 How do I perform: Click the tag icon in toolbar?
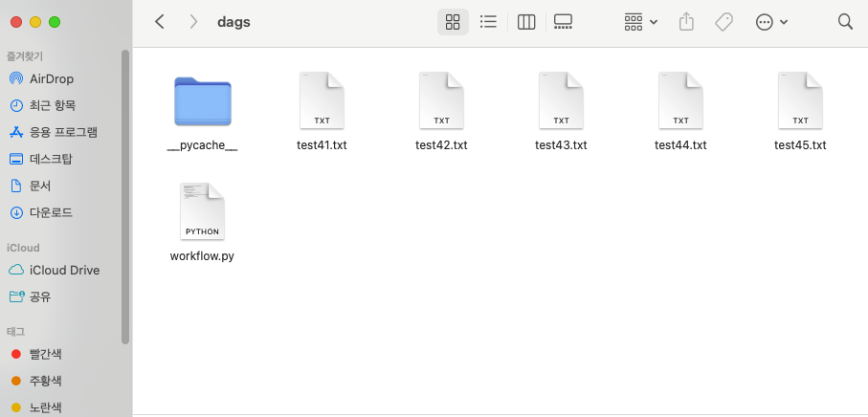coord(723,22)
